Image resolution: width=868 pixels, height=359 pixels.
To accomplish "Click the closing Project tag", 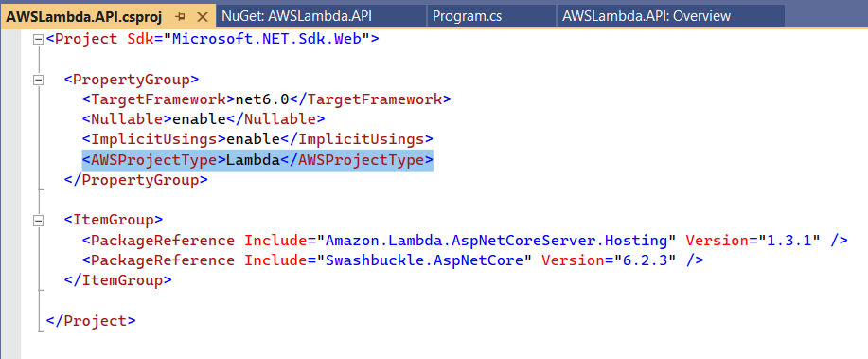I will point(91,321).
